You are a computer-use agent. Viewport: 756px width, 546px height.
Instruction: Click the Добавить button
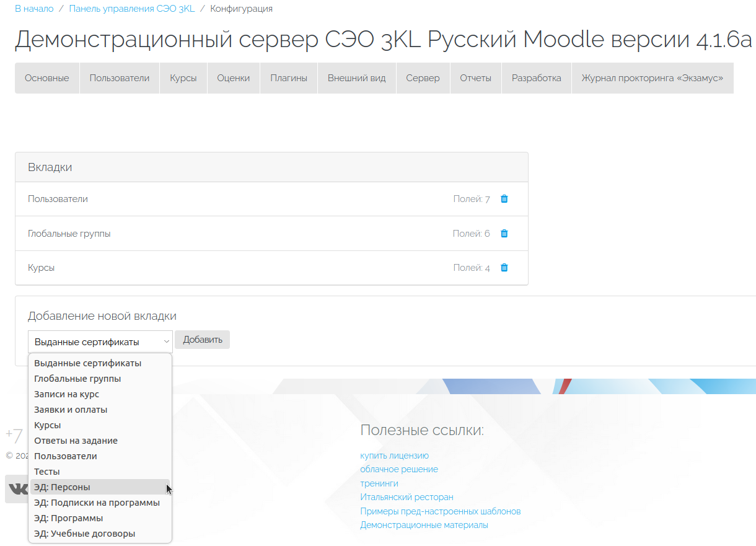(x=203, y=340)
